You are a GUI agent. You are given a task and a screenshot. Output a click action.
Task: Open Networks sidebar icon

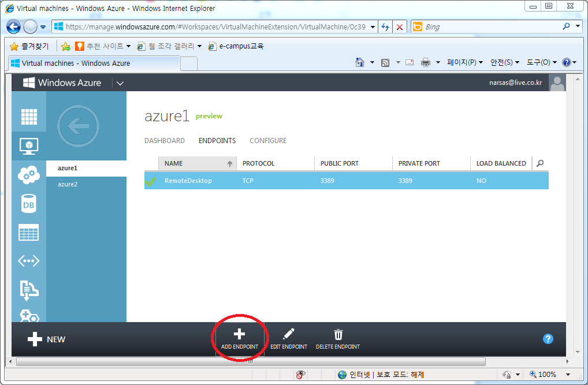pyautogui.click(x=29, y=261)
